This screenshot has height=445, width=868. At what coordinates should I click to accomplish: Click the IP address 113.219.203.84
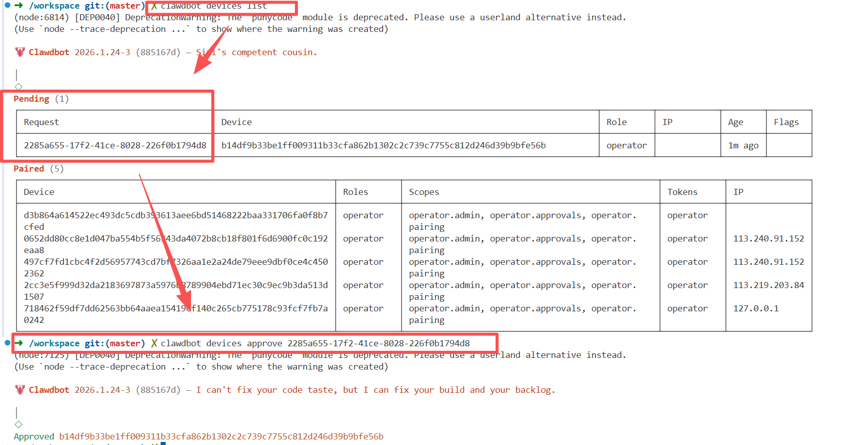(x=769, y=285)
